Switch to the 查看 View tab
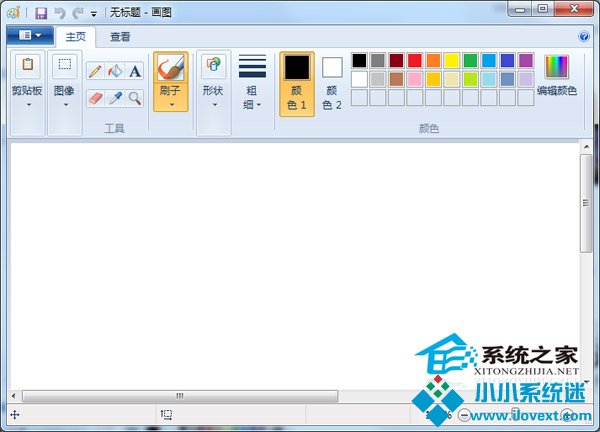Viewport: 600px width, 432px height. 120,37
